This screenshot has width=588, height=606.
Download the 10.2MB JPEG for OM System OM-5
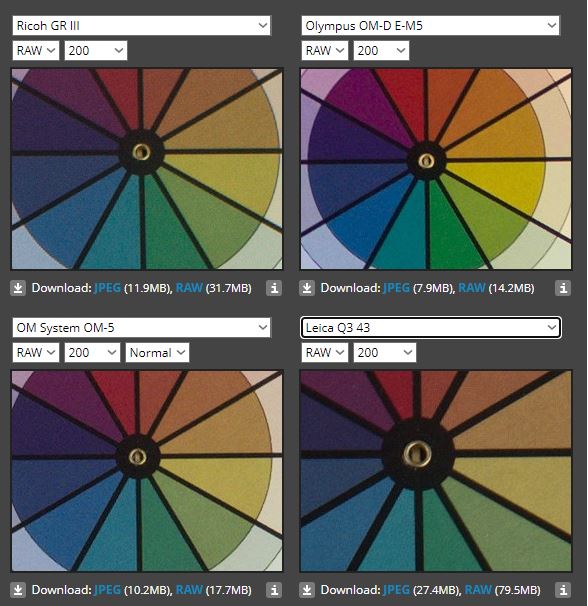point(107,590)
